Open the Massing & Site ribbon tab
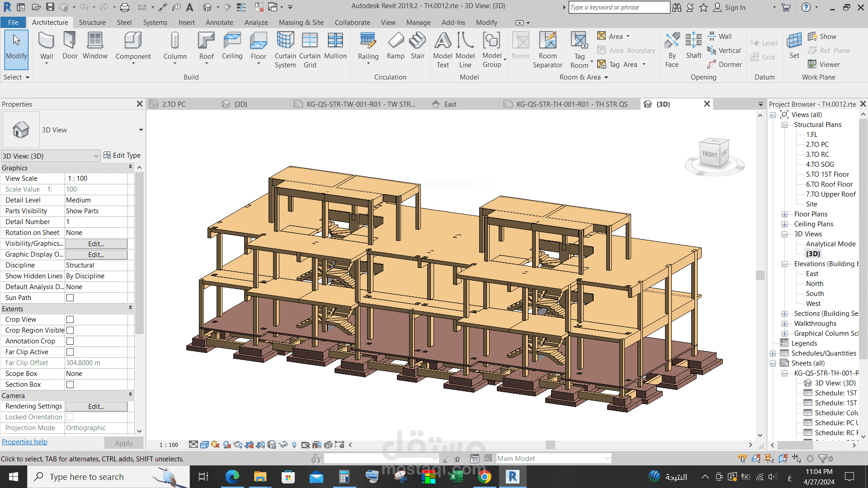The height and width of the screenshot is (488, 868). 301,22
